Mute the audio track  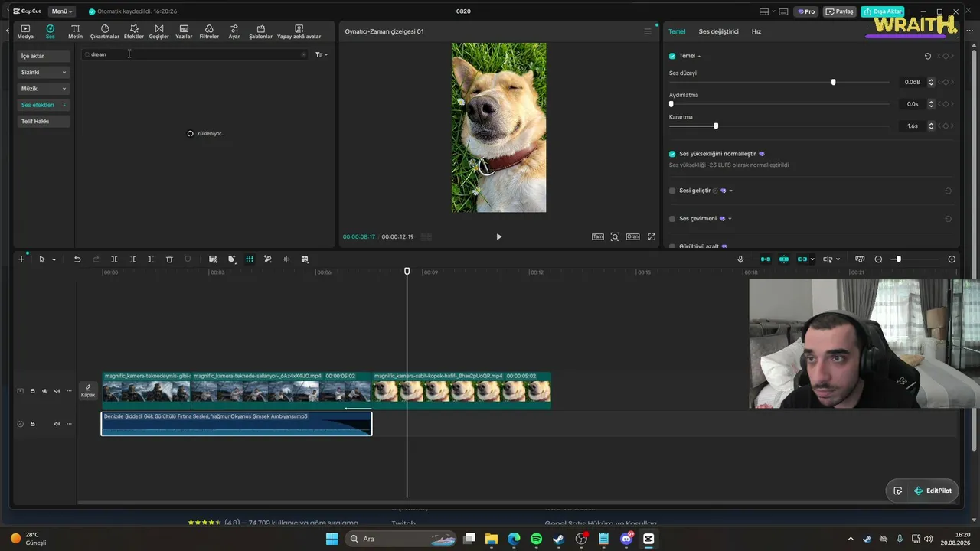point(57,424)
